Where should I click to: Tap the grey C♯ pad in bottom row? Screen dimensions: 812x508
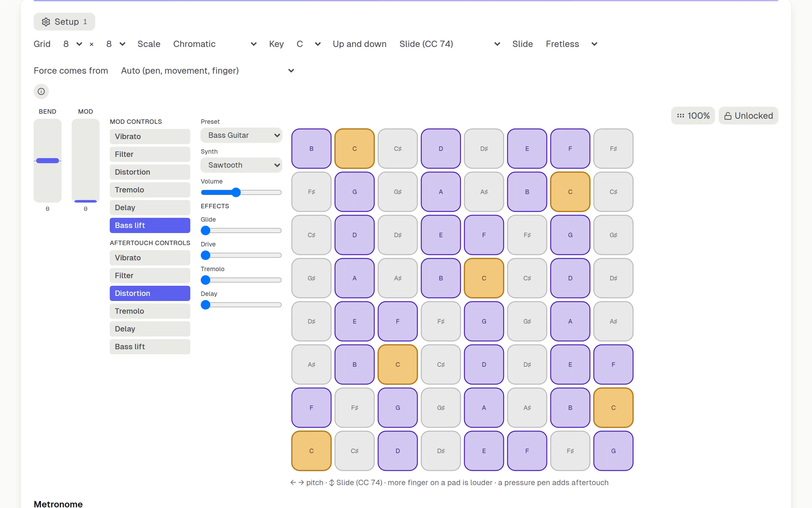355,451
